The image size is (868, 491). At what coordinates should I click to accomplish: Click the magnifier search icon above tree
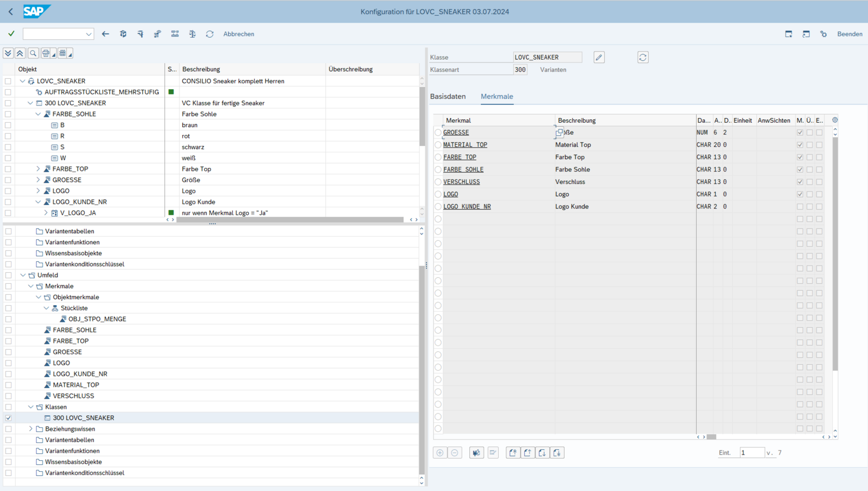tap(33, 53)
